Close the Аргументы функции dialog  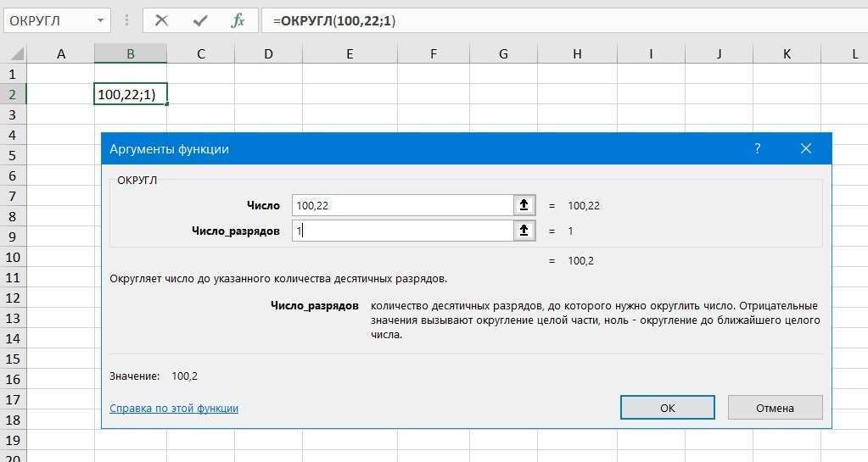point(806,148)
